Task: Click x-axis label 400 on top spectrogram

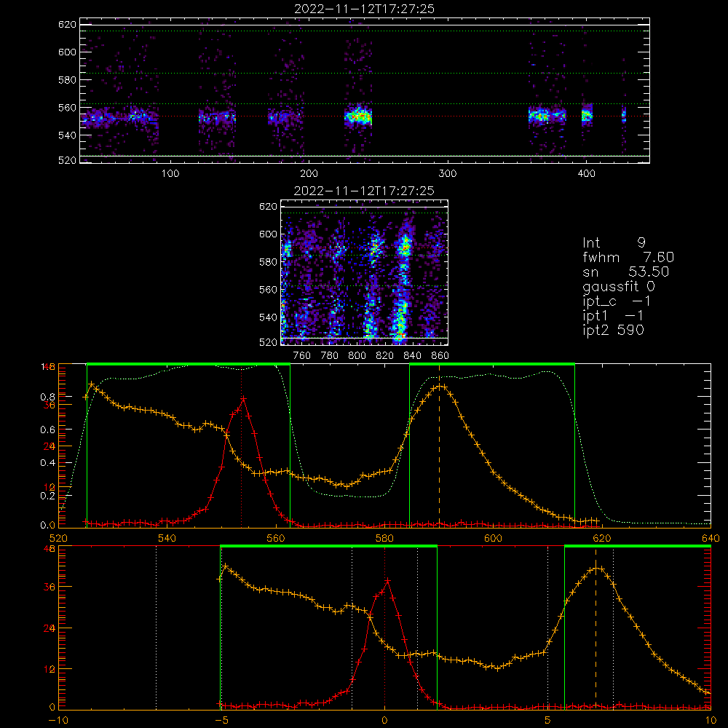Action: pyautogui.click(x=586, y=174)
